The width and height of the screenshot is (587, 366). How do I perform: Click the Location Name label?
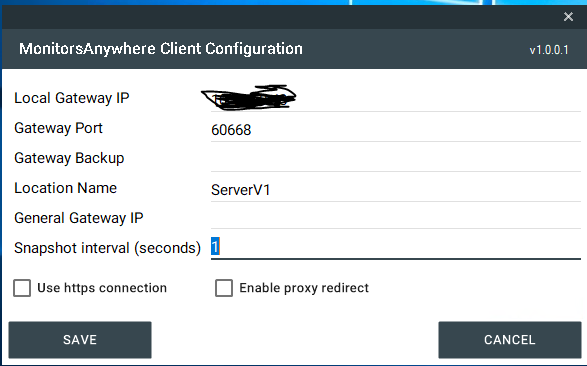(65, 188)
